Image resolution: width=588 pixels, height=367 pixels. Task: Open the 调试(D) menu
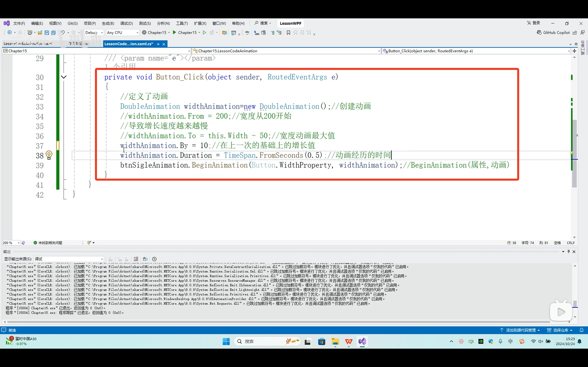click(x=126, y=23)
